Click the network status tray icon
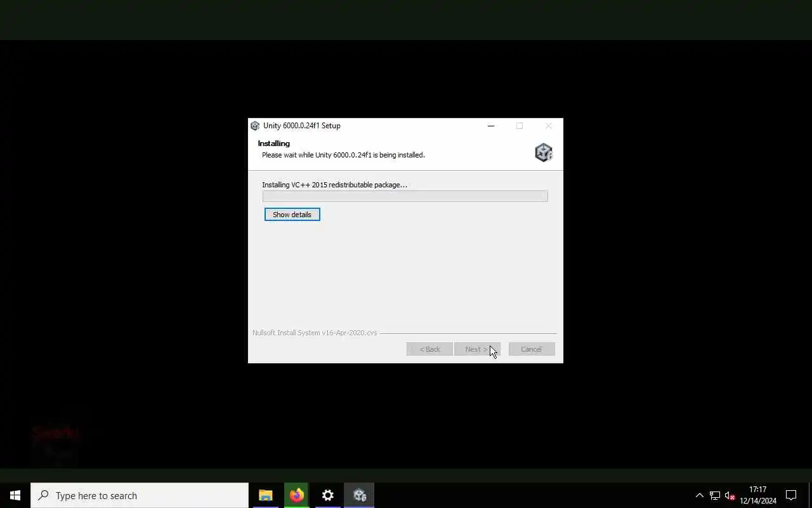Viewport: 812px width, 508px height. pyautogui.click(x=715, y=495)
